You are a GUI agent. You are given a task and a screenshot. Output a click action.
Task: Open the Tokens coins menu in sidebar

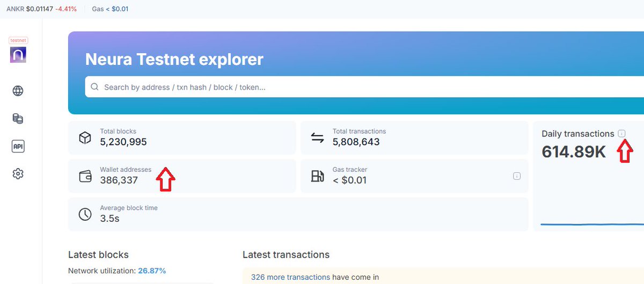click(18, 119)
